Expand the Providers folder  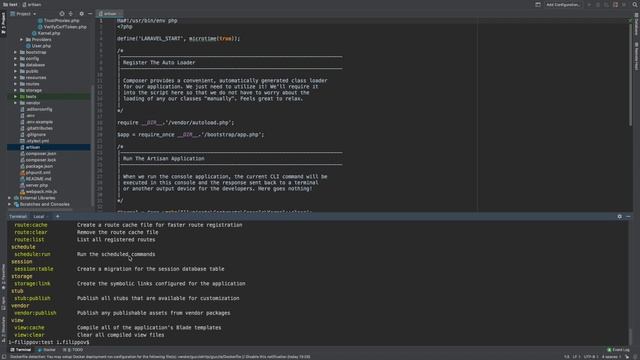click(22, 40)
